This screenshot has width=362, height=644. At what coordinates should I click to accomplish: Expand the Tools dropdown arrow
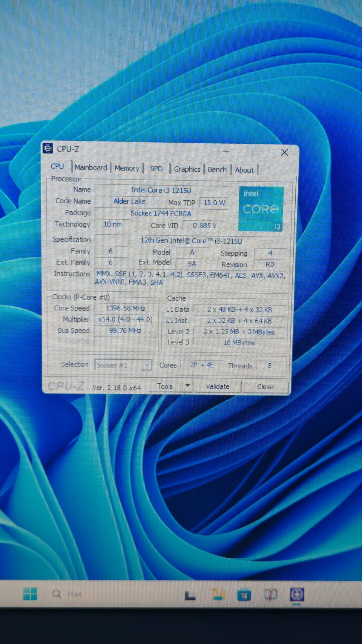(x=187, y=386)
